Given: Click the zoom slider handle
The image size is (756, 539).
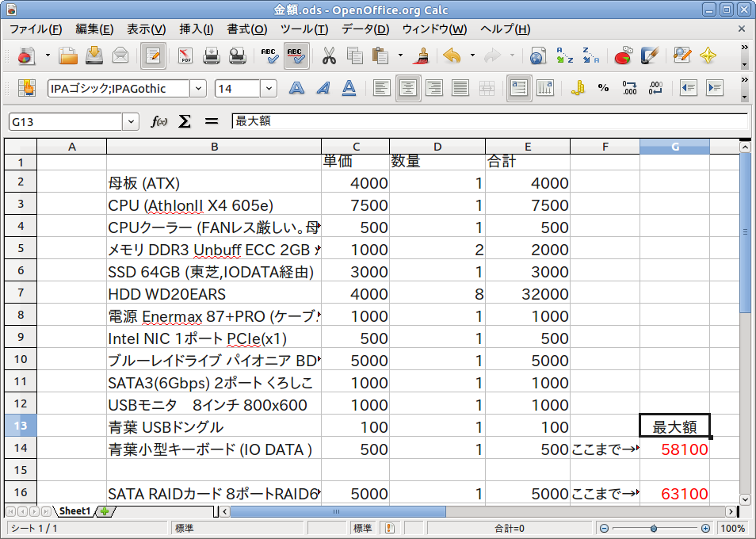Looking at the screenshot, I should coord(653,528).
